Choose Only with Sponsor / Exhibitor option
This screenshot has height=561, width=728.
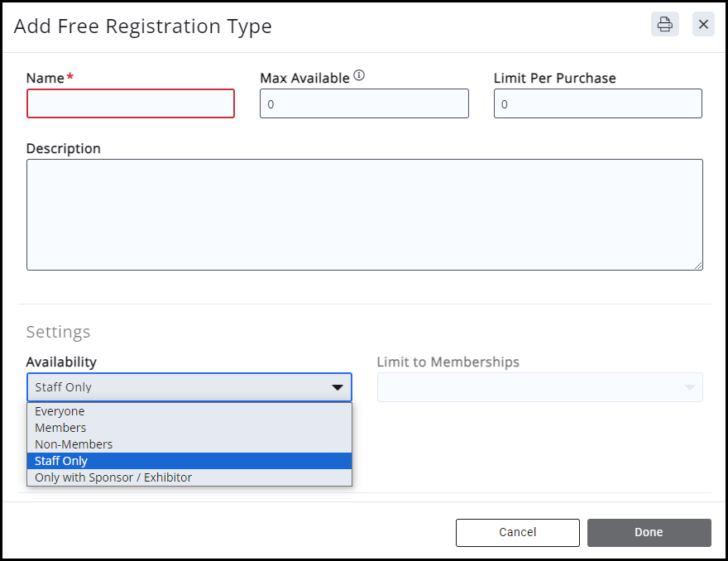[113, 477]
